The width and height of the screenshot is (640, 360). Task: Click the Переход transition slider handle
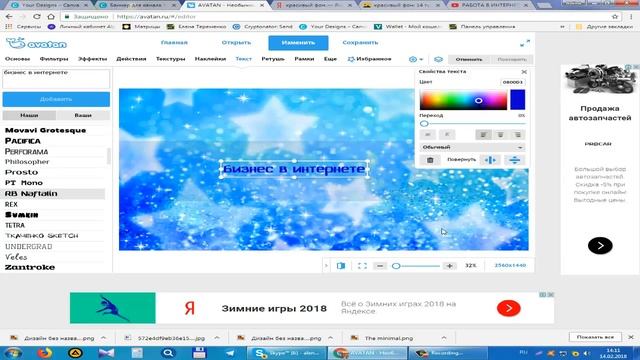424,124
